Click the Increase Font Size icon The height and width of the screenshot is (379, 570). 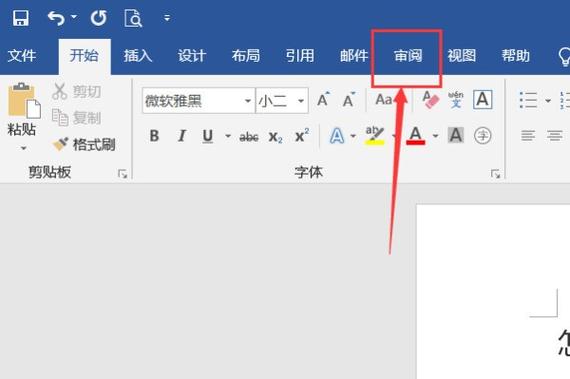point(323,99)
